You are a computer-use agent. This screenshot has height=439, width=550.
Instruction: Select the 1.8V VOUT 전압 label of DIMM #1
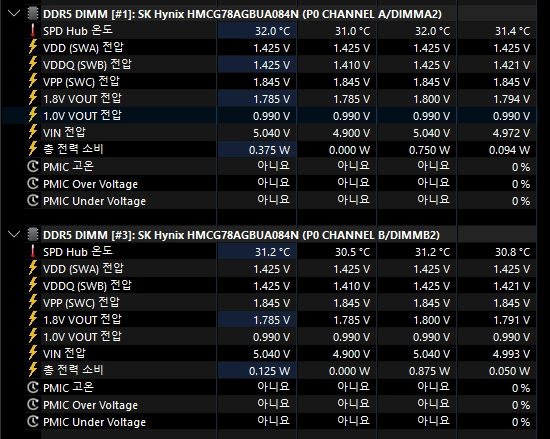[82, 99]
